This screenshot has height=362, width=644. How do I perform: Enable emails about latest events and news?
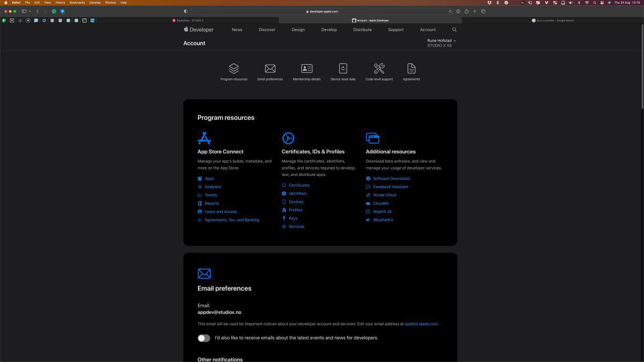[204, 338]
